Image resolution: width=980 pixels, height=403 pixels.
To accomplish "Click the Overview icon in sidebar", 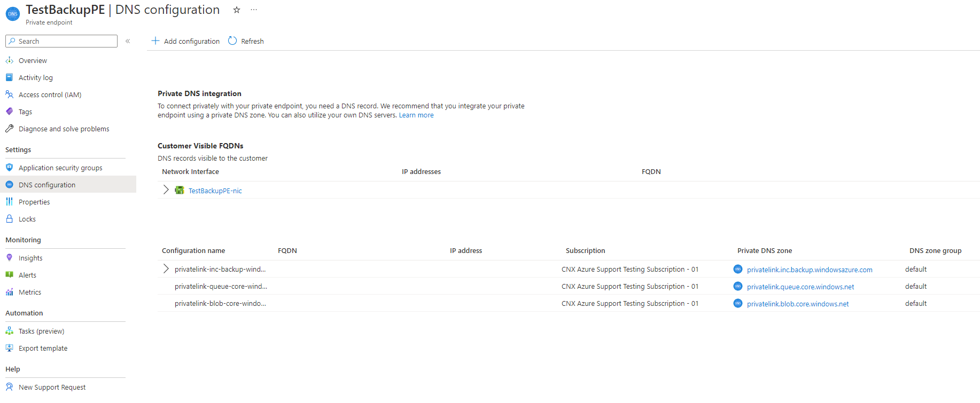I will pyautogui.click(x=10, y=60).
